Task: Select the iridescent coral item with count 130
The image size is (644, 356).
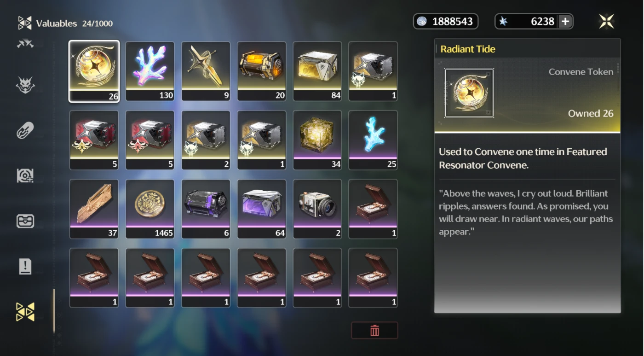Action: [150, 71]
